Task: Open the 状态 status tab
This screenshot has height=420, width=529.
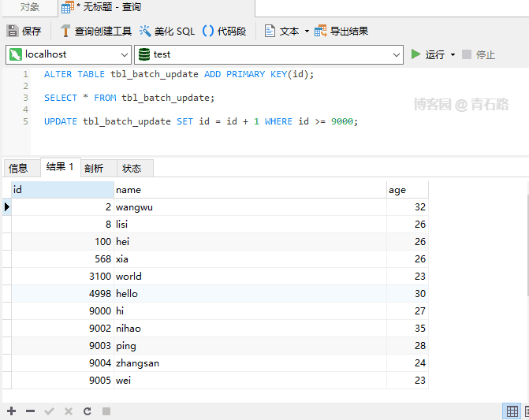Action: click(132, 168)
